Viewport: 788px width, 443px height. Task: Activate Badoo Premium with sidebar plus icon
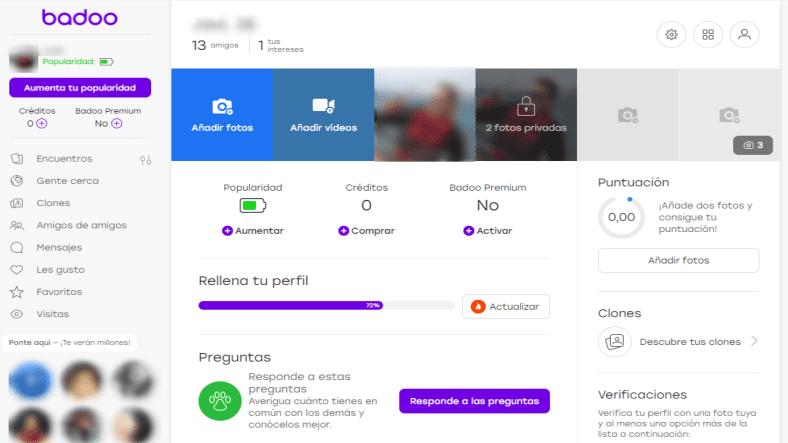[x=117, y=124]
